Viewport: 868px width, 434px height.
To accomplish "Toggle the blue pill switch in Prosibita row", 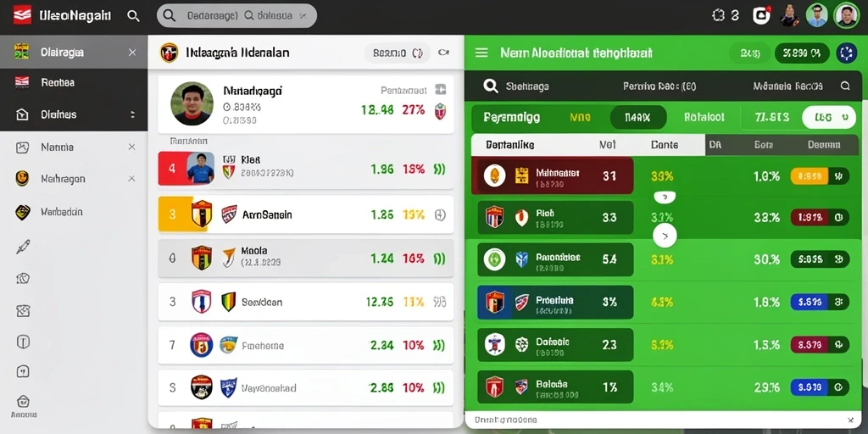I will coord(820,302).
